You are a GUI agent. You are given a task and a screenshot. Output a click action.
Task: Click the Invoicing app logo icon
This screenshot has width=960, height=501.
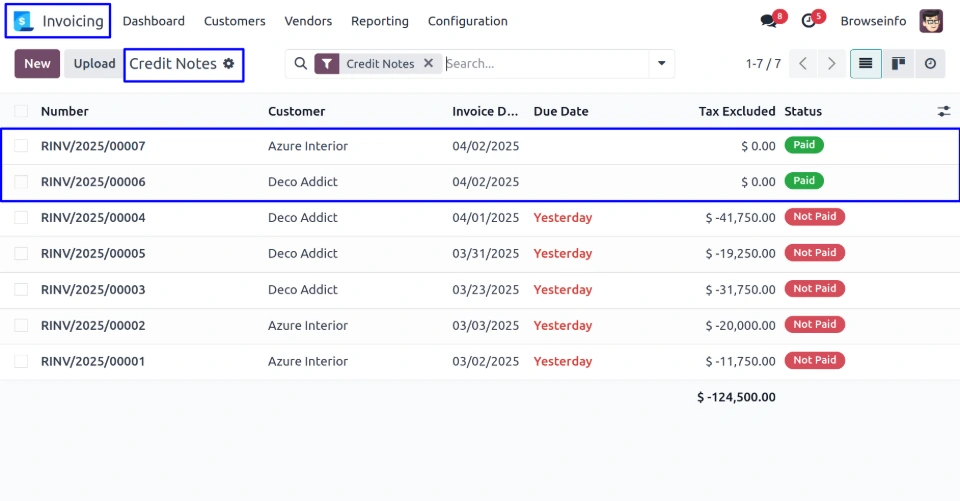(23, 21)
